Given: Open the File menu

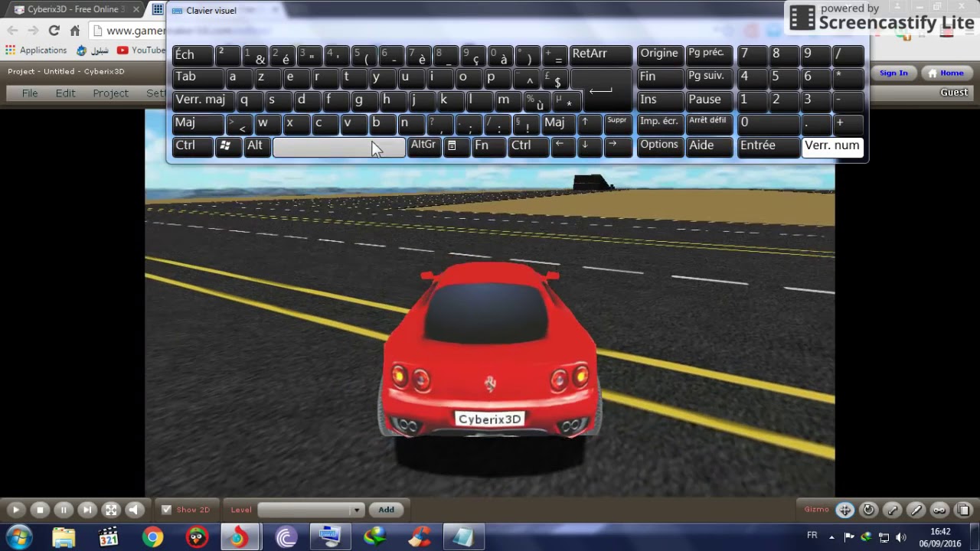Looking at the screenshot, I should 30,93.
